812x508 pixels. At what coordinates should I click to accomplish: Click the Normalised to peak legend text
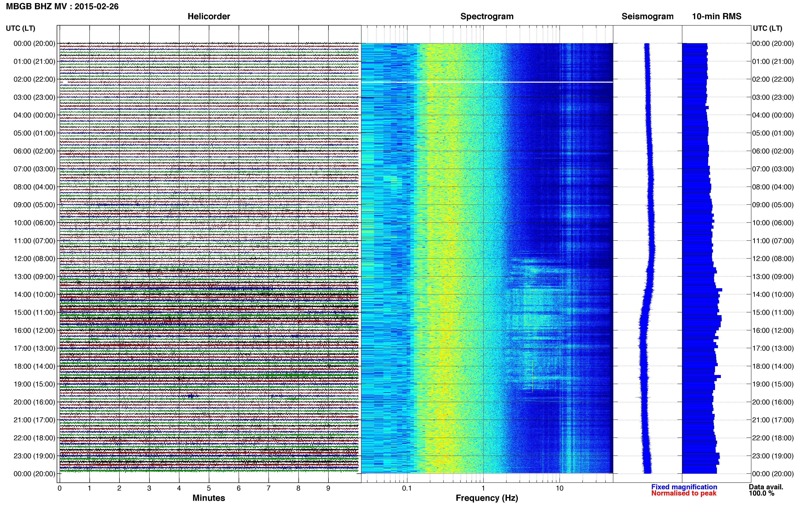pyautogui.click(x=684, y=493)
